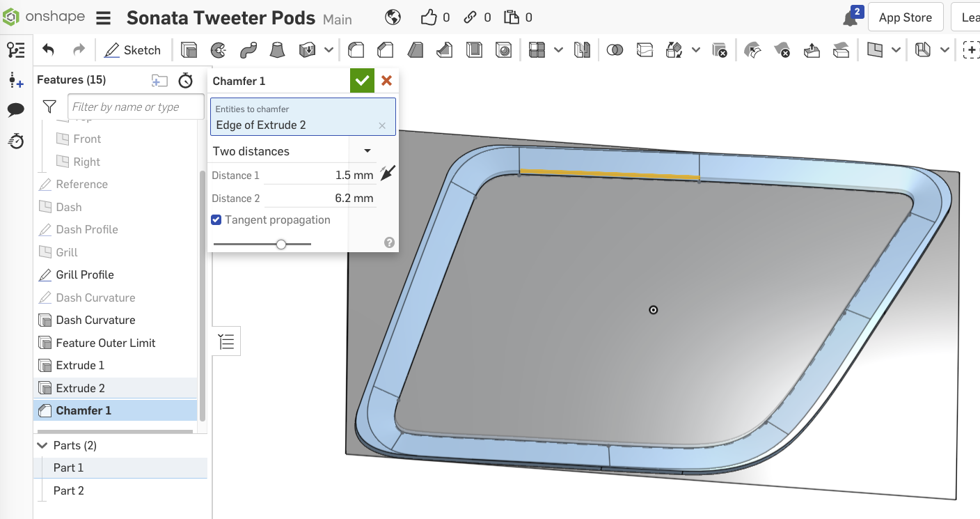
Task: Select the Draft tool icon
Action: pos(415,50)
